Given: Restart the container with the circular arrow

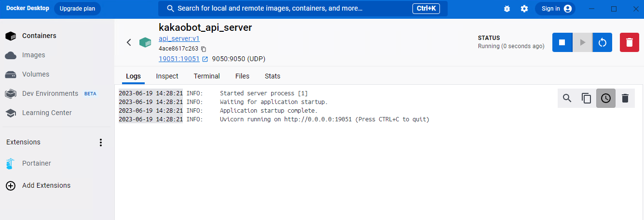Looking at the screenshot, I should pos(602,42).
